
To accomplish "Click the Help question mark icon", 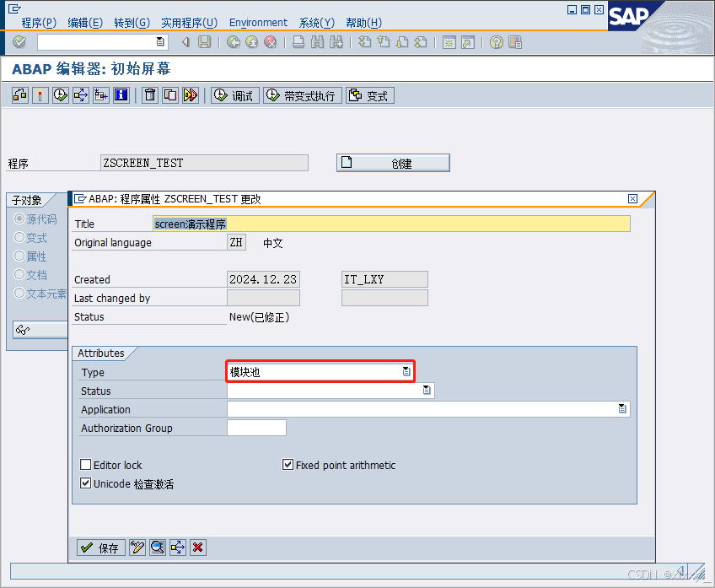I will (496, 42).
